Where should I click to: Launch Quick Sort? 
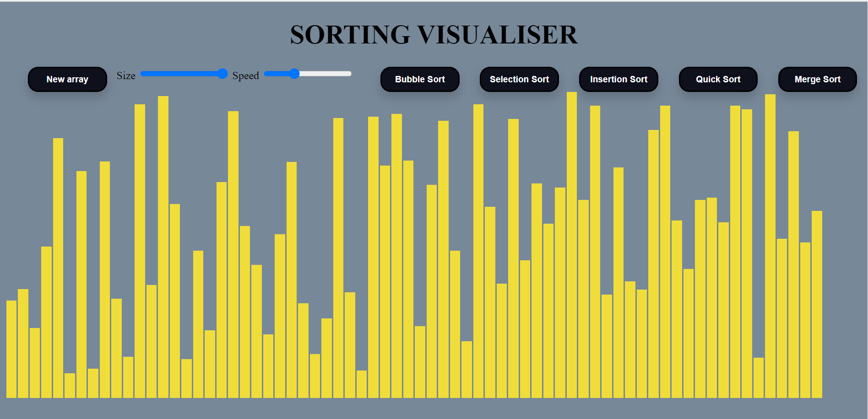click(x=718, y=79)
